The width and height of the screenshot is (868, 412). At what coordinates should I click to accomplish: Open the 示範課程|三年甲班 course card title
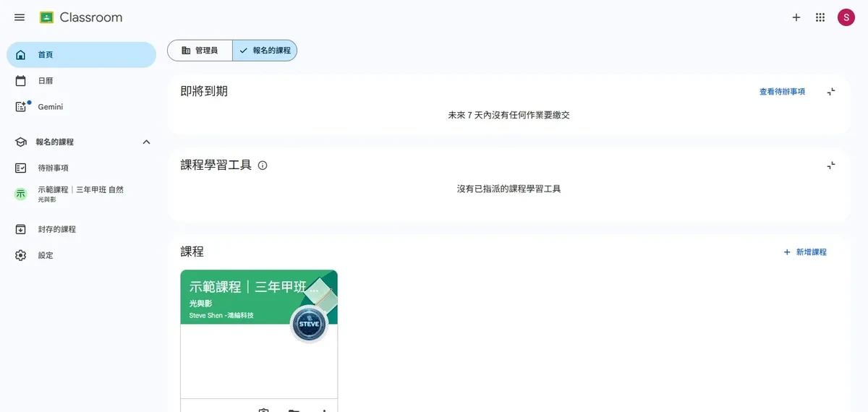pos(254,286)
